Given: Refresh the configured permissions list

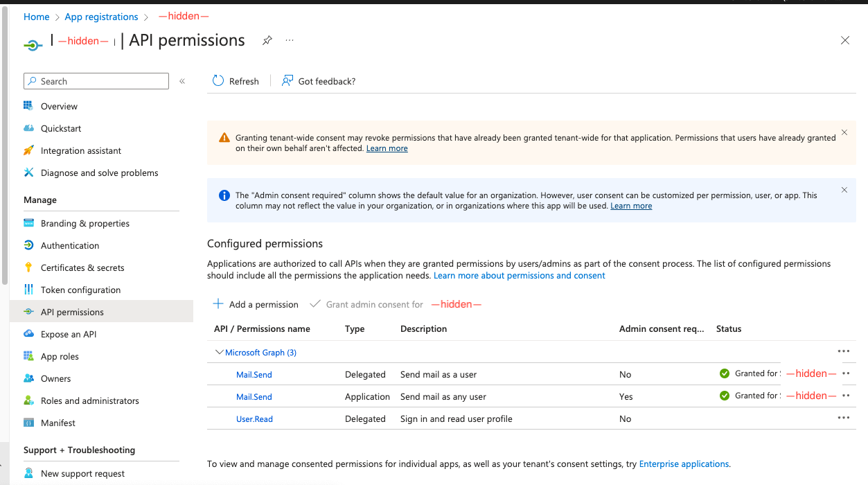Looking at the screenshot, I should [236, 81].
